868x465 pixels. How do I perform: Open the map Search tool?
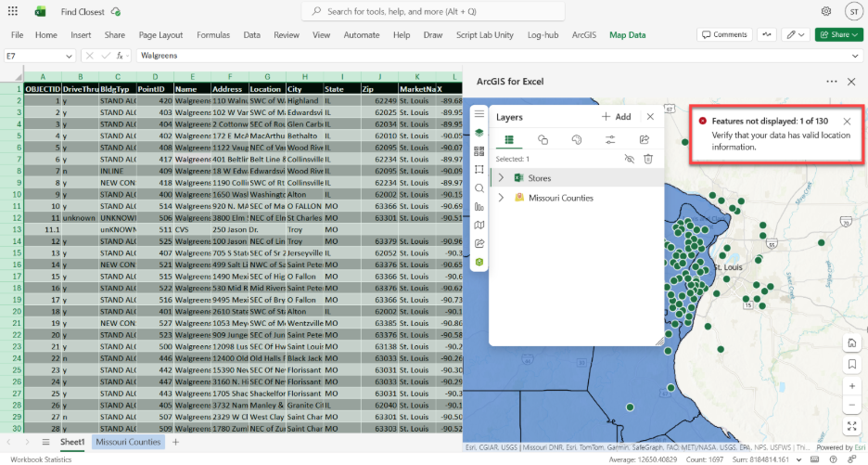(479, 187)
